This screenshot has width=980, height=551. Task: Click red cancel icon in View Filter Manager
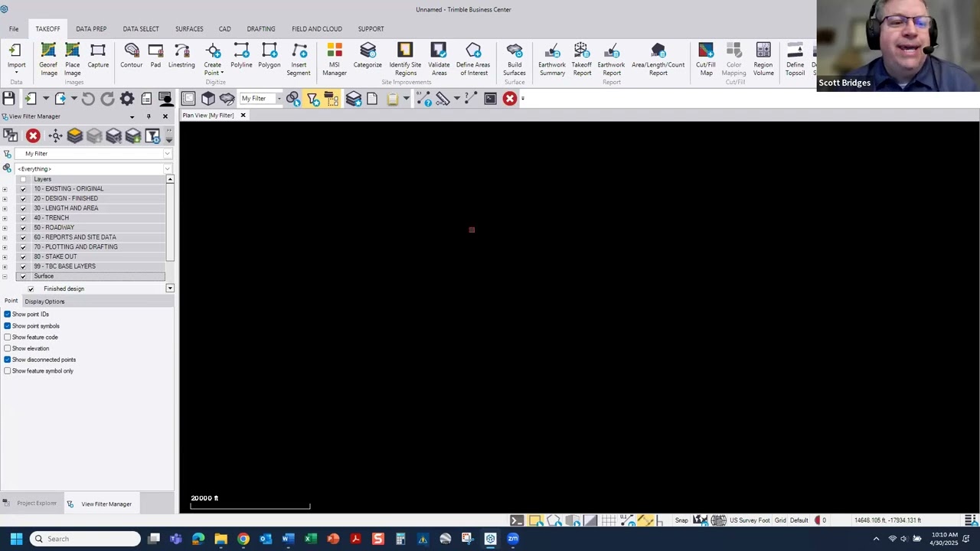coord(33,135)
